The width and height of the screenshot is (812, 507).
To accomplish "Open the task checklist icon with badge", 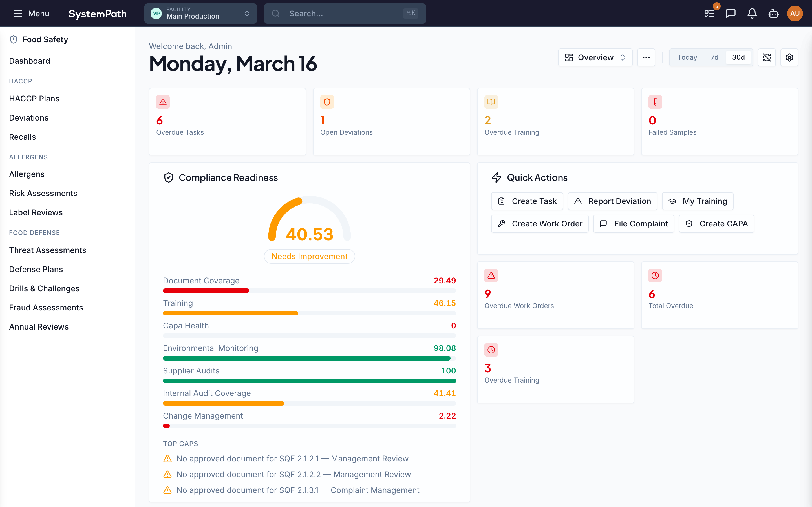I will click(x=709, y=14).
